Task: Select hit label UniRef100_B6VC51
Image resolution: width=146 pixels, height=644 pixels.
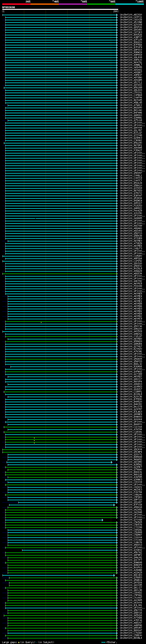Action: click(131, 63)
